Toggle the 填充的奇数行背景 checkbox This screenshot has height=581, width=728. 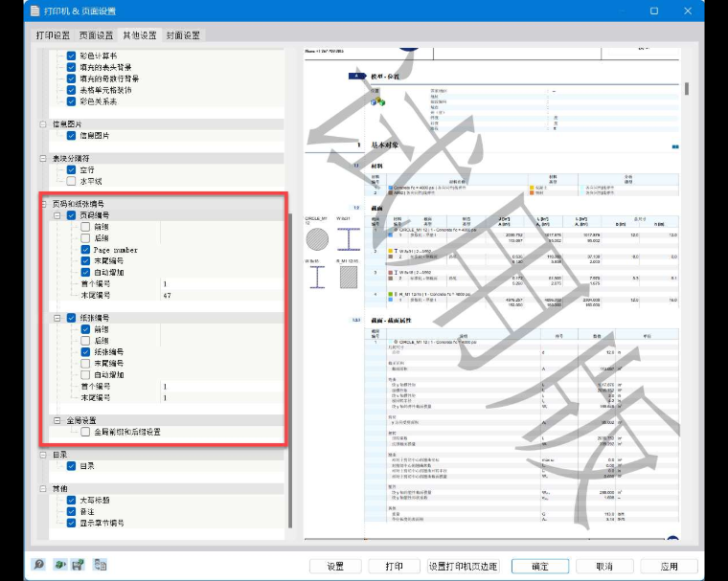click(71, 78)
